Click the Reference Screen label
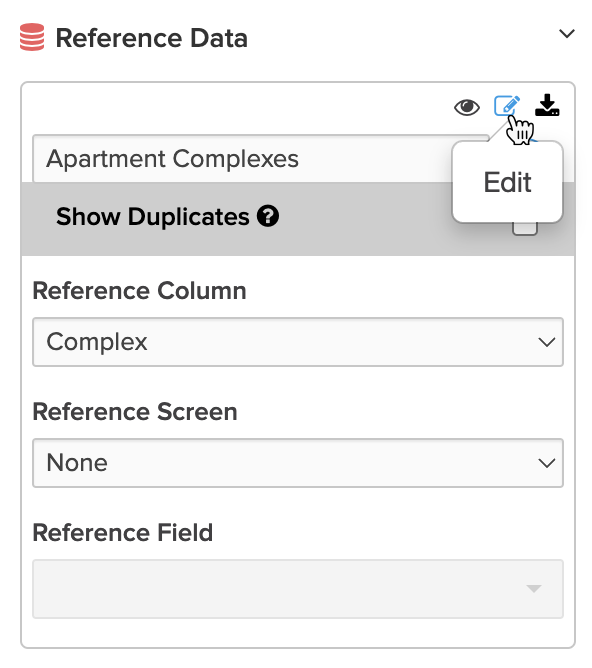This screenshot has width=592, height=668. pyautogui.click(x=135, y=412)
